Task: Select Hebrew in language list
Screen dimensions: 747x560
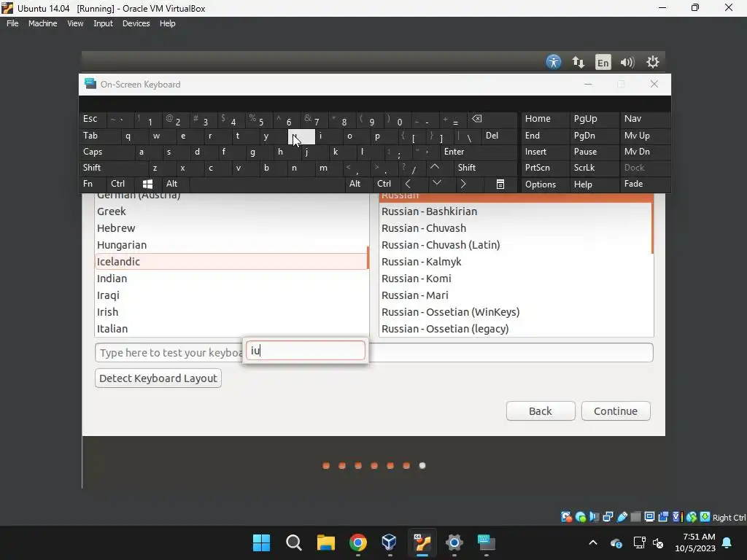Action: coord(231,228)
